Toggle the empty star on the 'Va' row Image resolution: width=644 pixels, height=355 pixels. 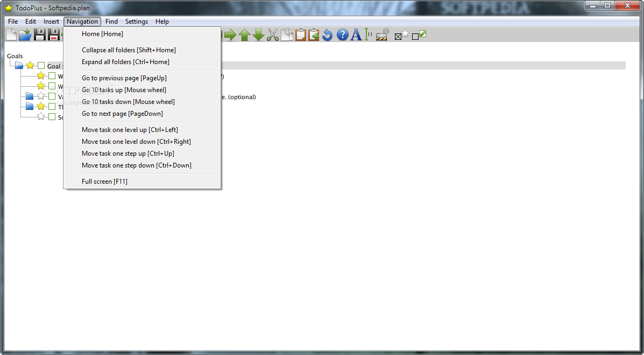click(x=41, y=96)
